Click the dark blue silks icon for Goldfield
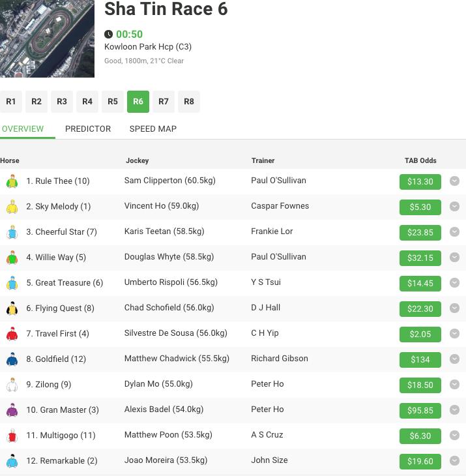The width and height of the screenshot is (466, 476). [x=12, y=359]
